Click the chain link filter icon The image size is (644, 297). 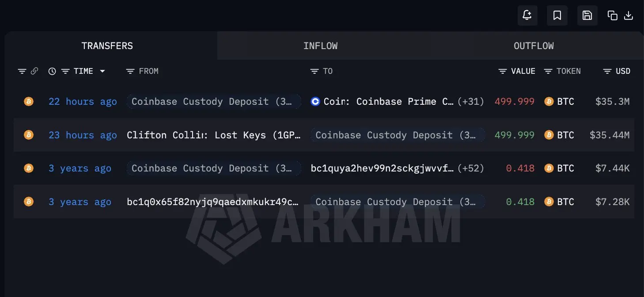click(34, 71)
